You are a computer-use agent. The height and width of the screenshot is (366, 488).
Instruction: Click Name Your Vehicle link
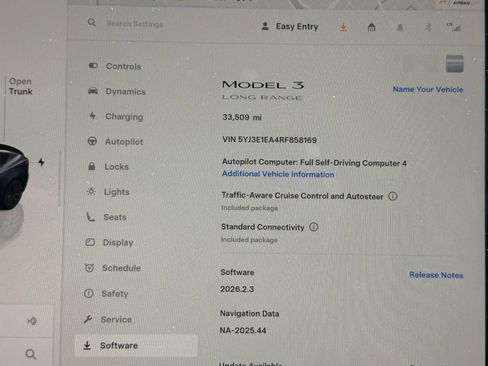[x=428, y=89]
